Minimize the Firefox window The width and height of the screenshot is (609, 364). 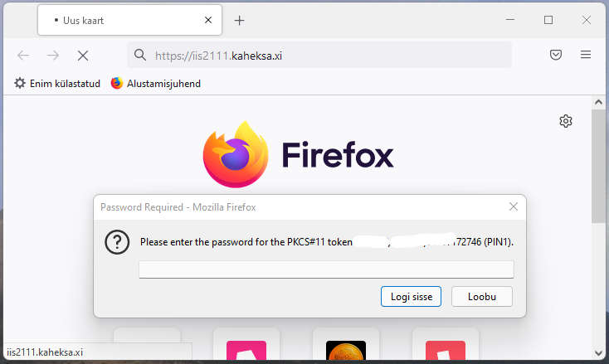(510, 20)
